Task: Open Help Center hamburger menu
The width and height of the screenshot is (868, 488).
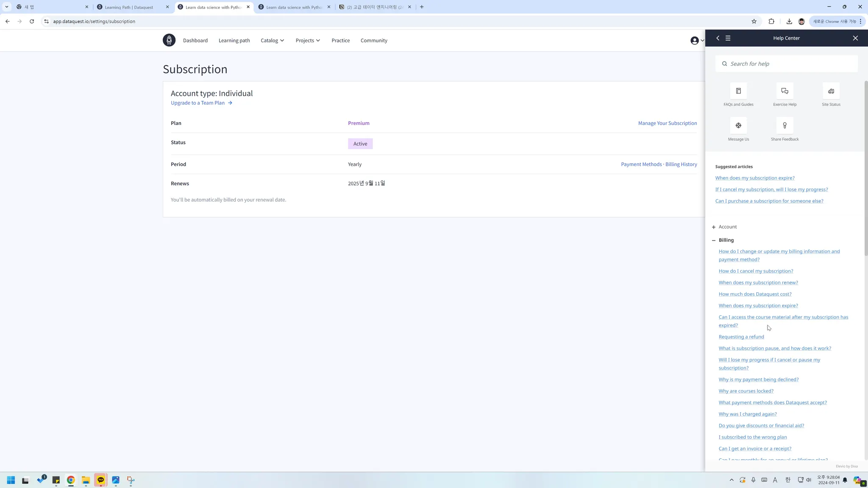Action: click(728, 38)
